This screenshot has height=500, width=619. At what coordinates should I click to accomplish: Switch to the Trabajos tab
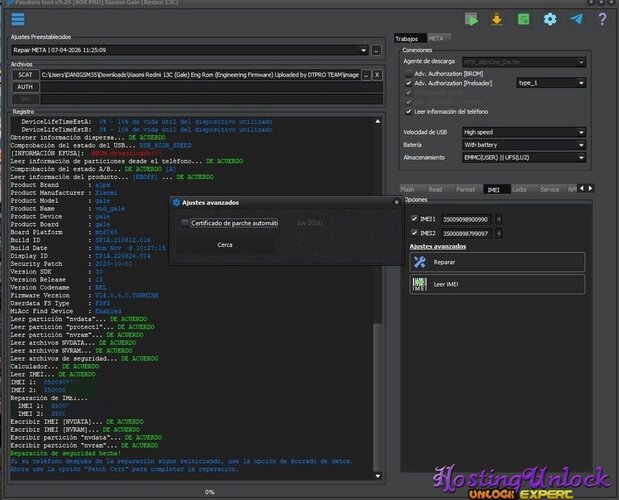click(x=410, y=38)
